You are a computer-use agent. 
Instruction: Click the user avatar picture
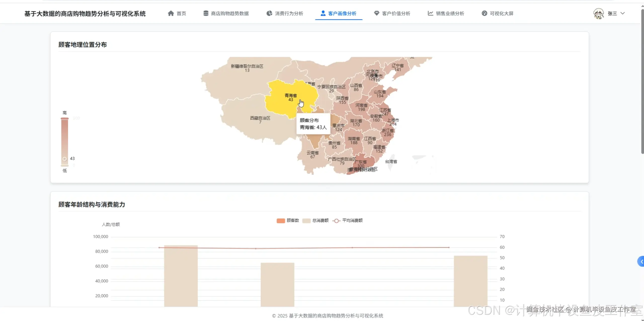[598, 14]
